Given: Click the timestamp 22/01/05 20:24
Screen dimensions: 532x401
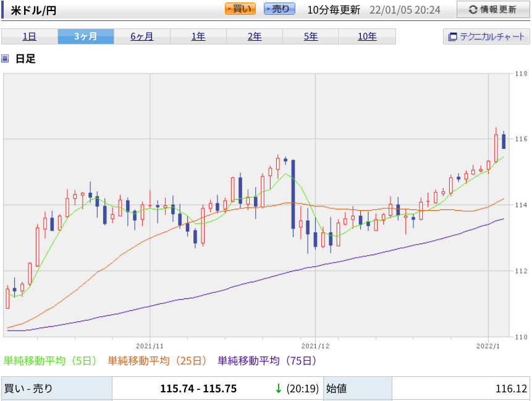Looking at the screenshot, I should coord(405,10).
